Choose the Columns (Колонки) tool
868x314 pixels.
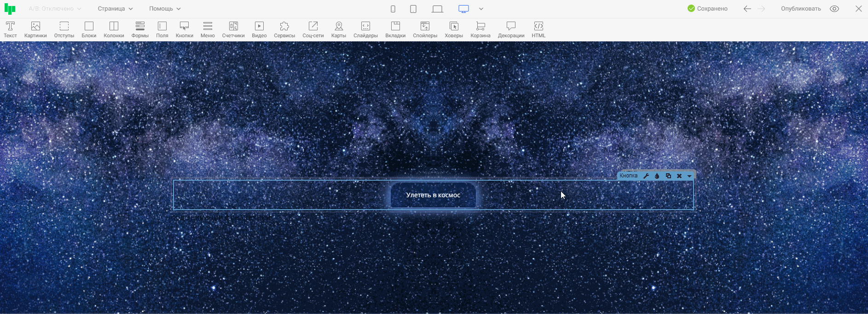pyautogui.click(x=114, y=29)
